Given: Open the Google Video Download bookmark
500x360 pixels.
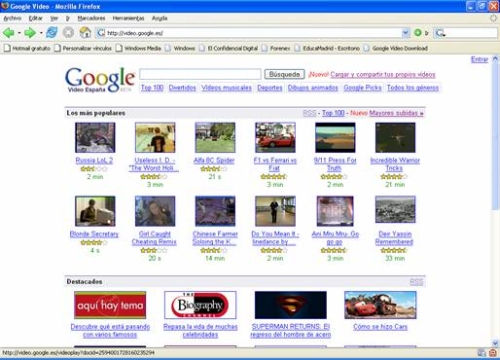Looking at the screenshot, I should 396,48.
